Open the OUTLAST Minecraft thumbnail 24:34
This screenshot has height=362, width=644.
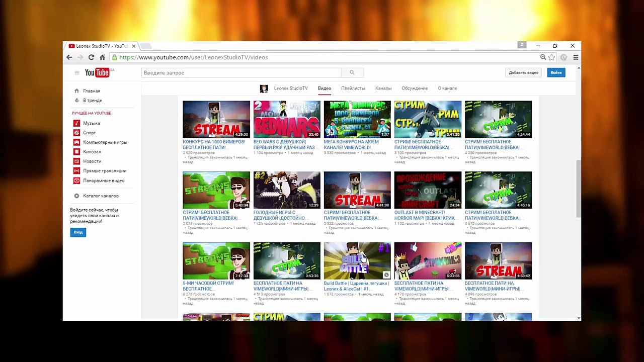click(428, 190)
